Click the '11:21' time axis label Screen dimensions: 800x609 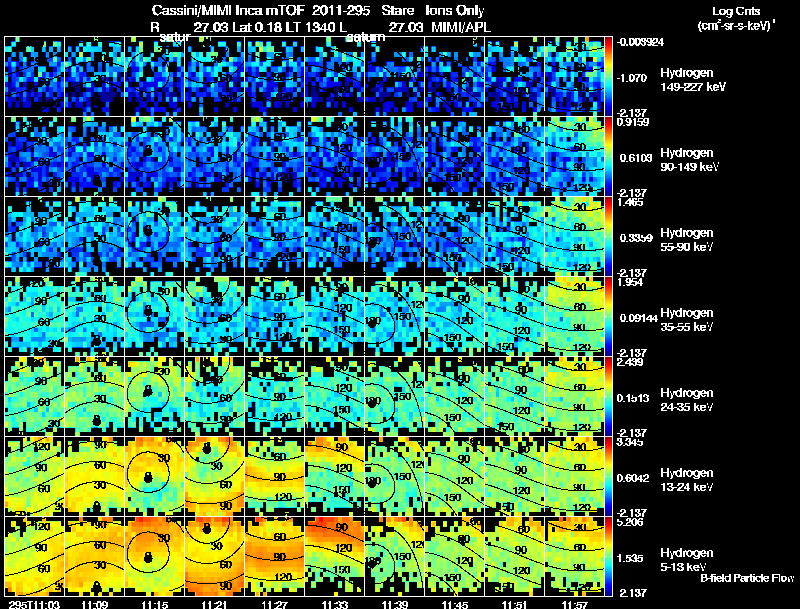[214, 604]
